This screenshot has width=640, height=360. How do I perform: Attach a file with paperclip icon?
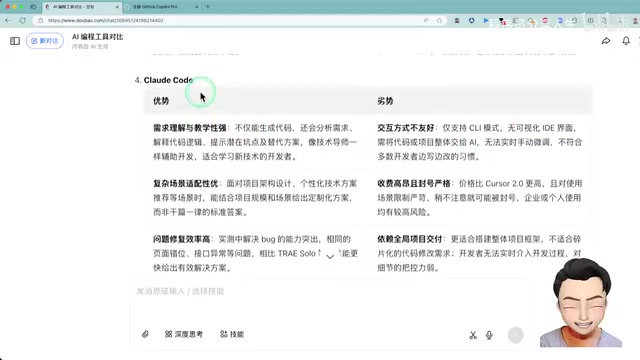(145, 334)
